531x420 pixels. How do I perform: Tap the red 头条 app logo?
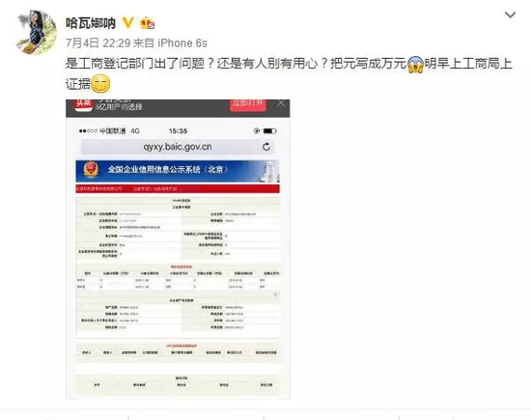click(83, 104)
